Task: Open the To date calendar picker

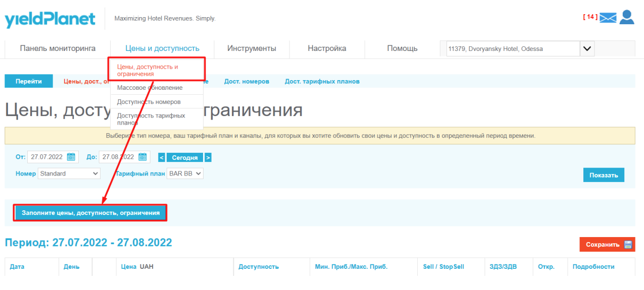Action: coord(142,157)
